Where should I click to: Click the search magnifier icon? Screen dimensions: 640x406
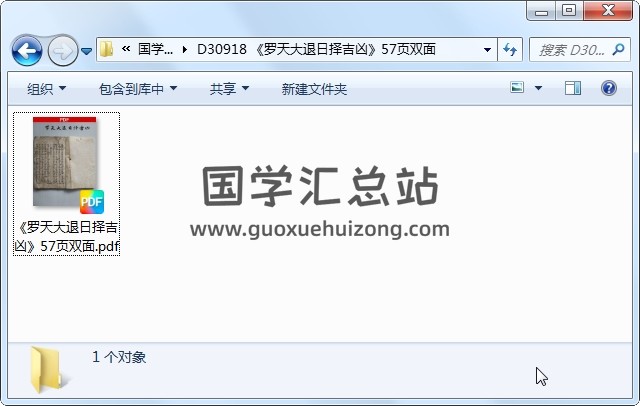[x=618, y=50]
